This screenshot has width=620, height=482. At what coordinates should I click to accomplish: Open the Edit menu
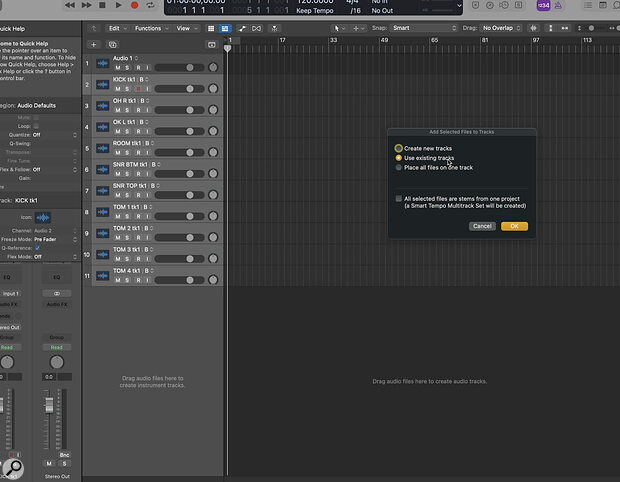(117, 28)
